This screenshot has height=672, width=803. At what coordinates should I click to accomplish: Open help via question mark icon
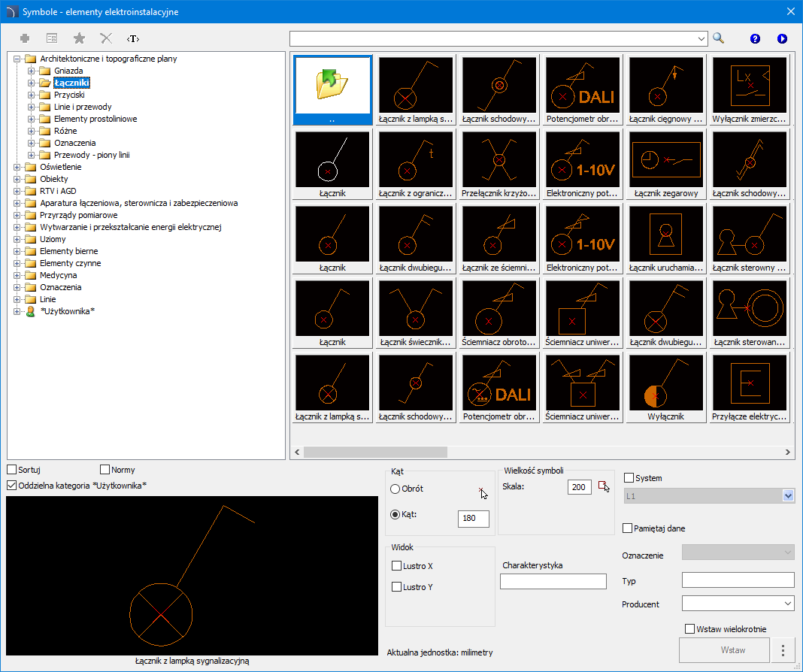(755, 38)
